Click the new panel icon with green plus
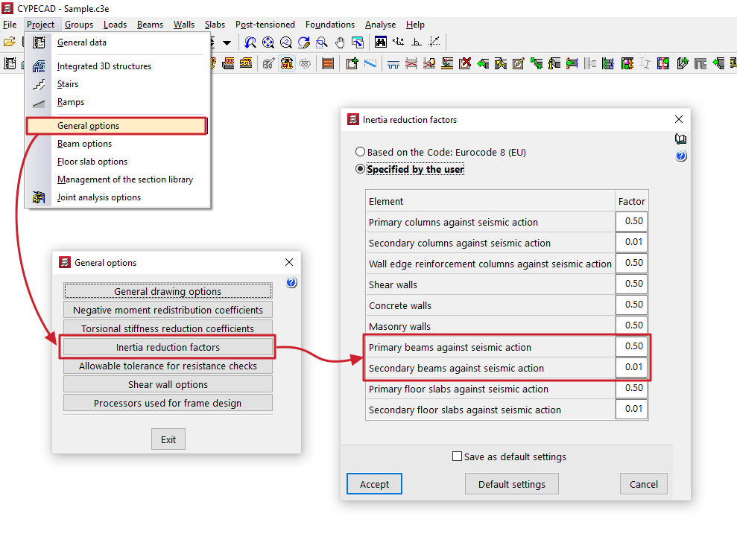This screenshot has height=560, width=737. (352, 63)
